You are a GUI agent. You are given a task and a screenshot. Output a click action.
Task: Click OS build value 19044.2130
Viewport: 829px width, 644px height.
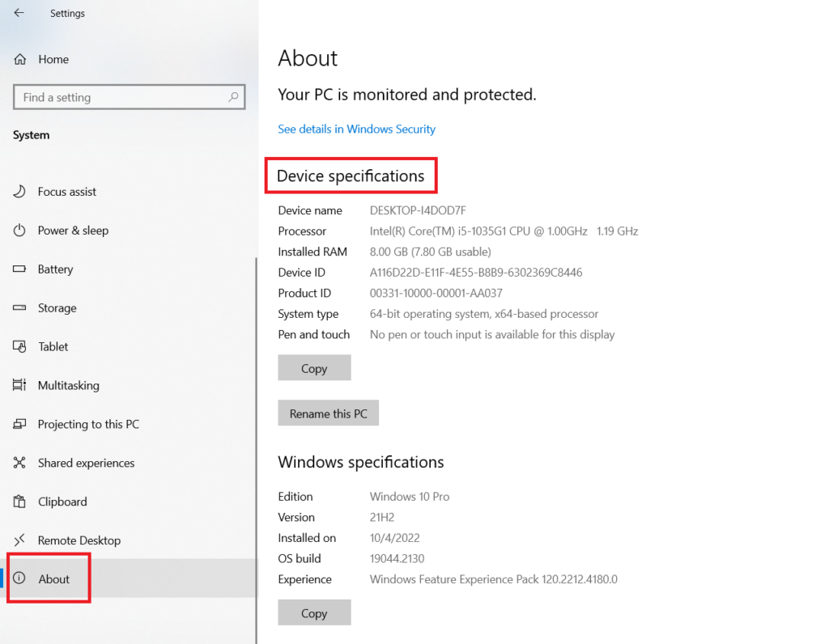(397, 558)
